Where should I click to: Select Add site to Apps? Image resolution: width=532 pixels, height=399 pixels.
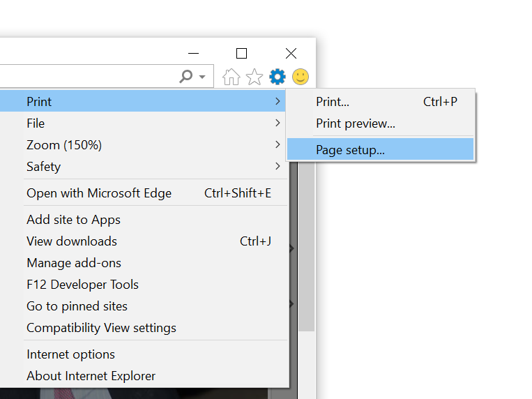(x=144, y=219)
